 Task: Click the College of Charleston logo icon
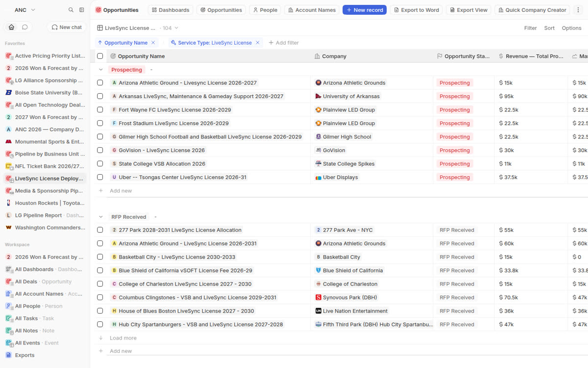(x=318, y=284)
